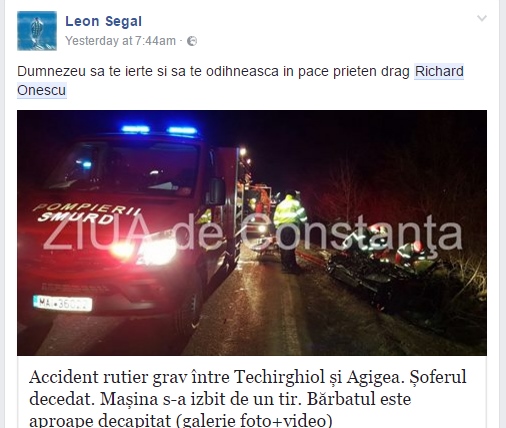The image size is (506, 428).
Task: Visit the Leon Segal name link
Action: (104, 21)
